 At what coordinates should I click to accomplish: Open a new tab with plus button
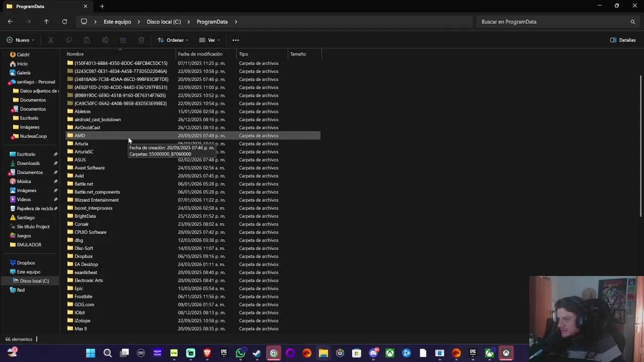coord(102,6)
